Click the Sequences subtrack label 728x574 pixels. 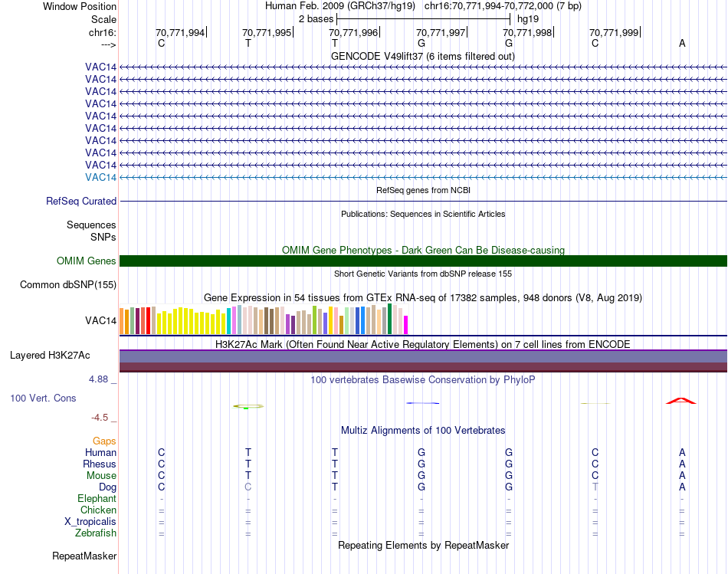tap(91, 225)
